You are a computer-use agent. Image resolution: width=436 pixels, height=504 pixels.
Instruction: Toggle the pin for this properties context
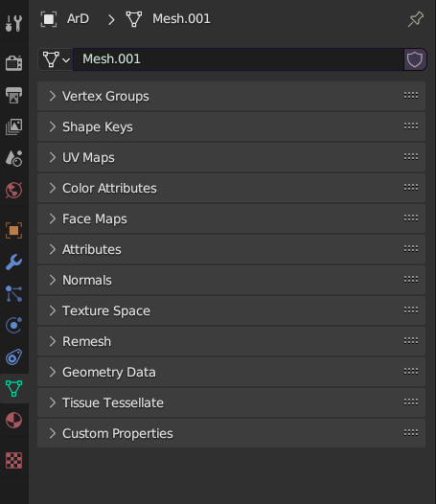point(416,19)
